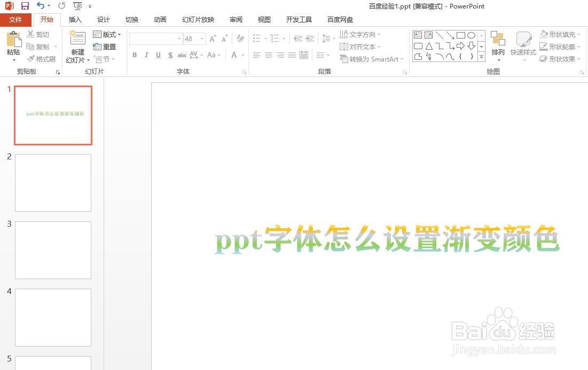Toggle italic formatting
This screenshot has height=370, width=588.
[x=146, y=55]
